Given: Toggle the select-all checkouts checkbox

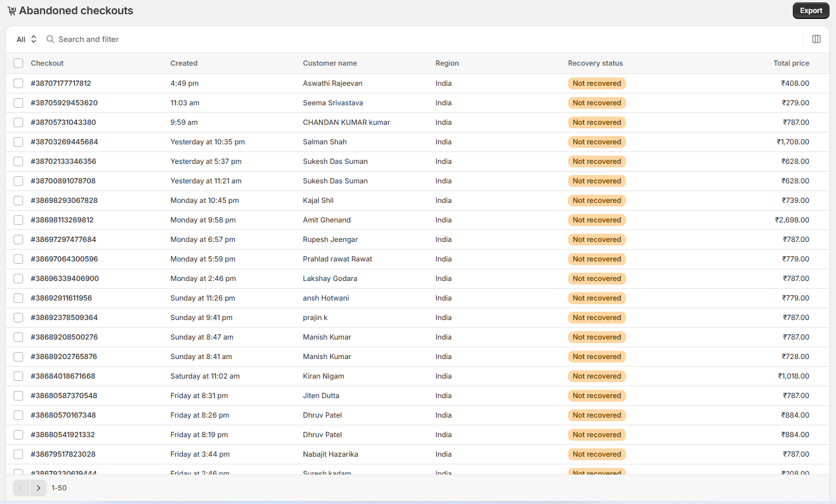Looking at the screenshot, I should click(18, 63).
